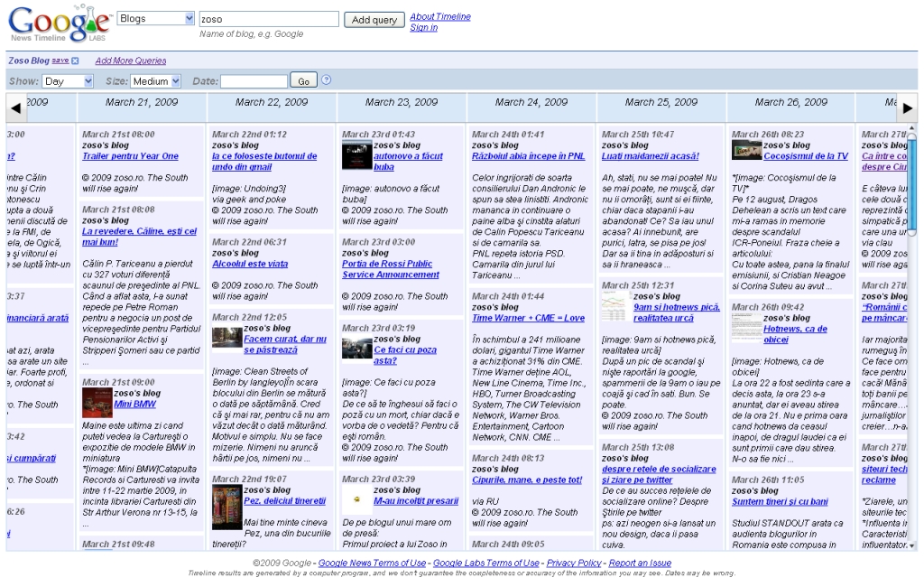Screen dimensions: 924x587
Task: Click the Cocoșismul de la TV thumbnail
Action: point(746,150)
